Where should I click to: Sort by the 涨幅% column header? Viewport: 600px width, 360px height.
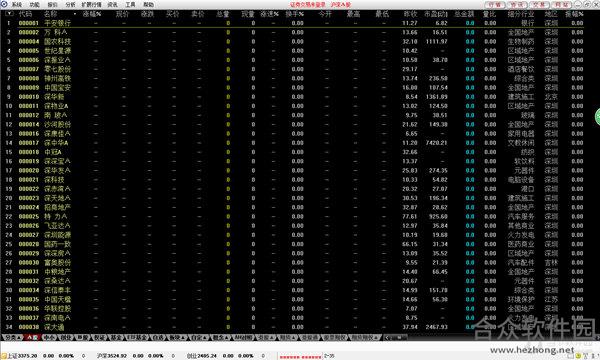coord(92,14)
